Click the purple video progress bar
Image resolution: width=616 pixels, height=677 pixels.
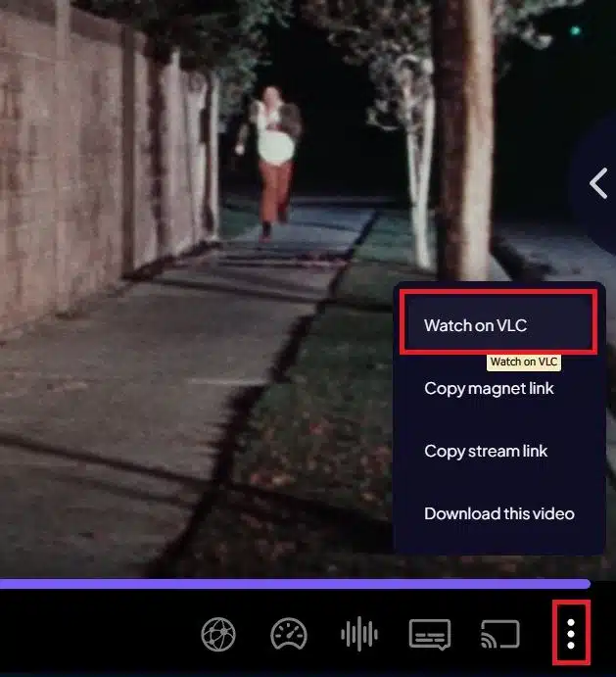295,584
